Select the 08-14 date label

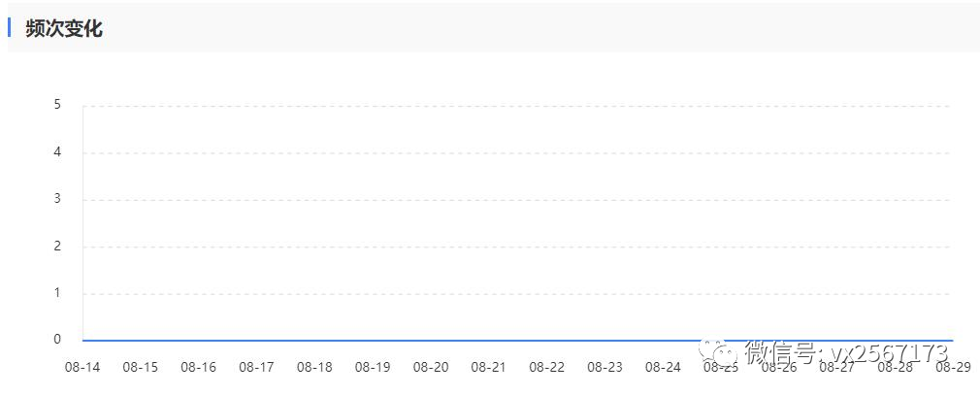[x=82, y=367]
